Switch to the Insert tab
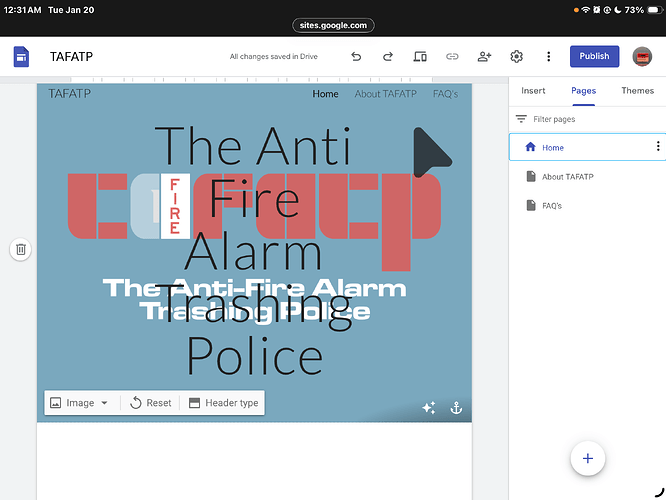Image resolution: width=666 pixels, height=500 pixels. click(533, 90)
